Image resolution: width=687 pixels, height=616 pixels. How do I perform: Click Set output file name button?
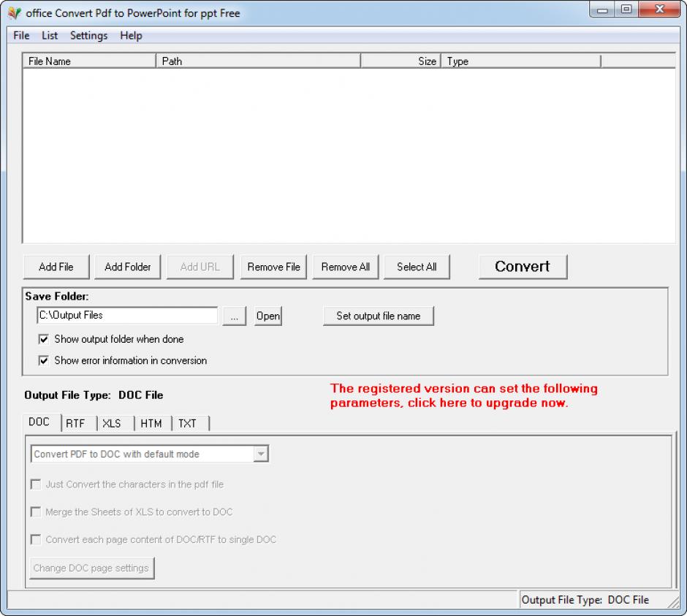tap(379, 316)
